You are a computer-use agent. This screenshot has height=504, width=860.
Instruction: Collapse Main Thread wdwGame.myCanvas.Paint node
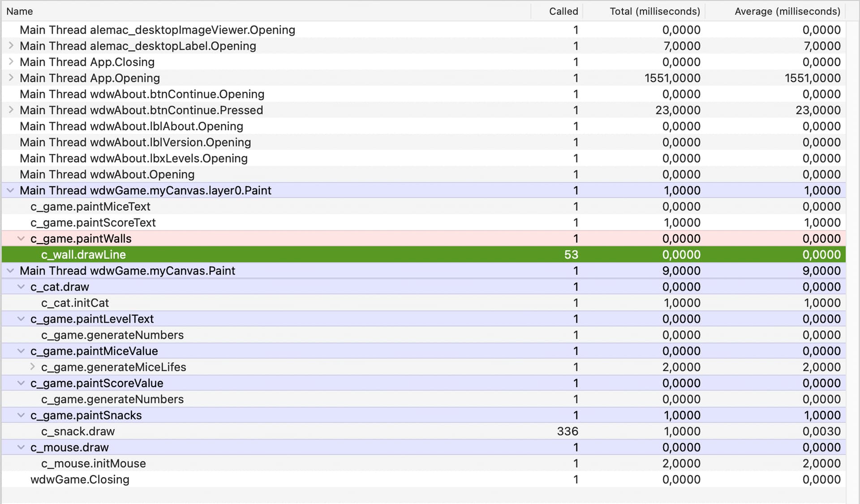tap(10, 271)
